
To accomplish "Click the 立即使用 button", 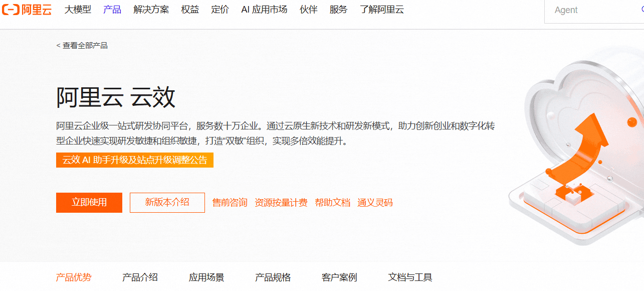I will pyautogui.click(x=89, y=203).
